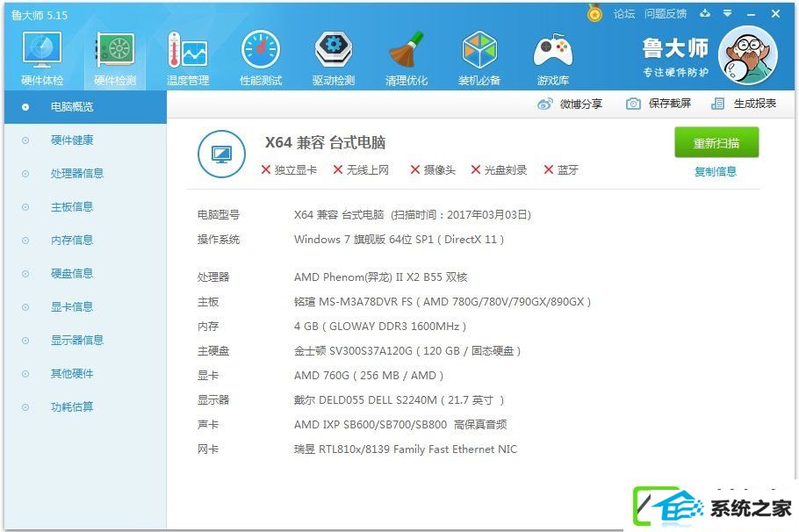Show 处理器信息 processor details
The height and width of the screenshot is (532, 799).
(77, 173)
